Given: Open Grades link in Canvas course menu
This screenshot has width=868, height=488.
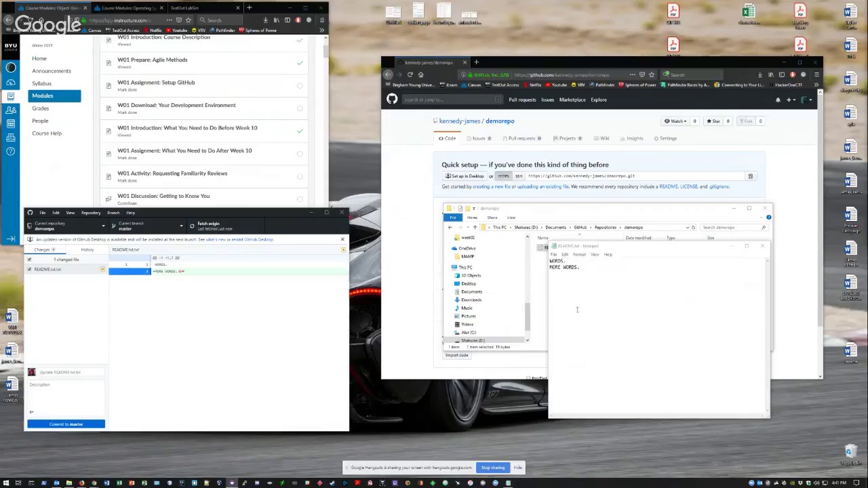Looking at the screenshot, I should [40, 108].
